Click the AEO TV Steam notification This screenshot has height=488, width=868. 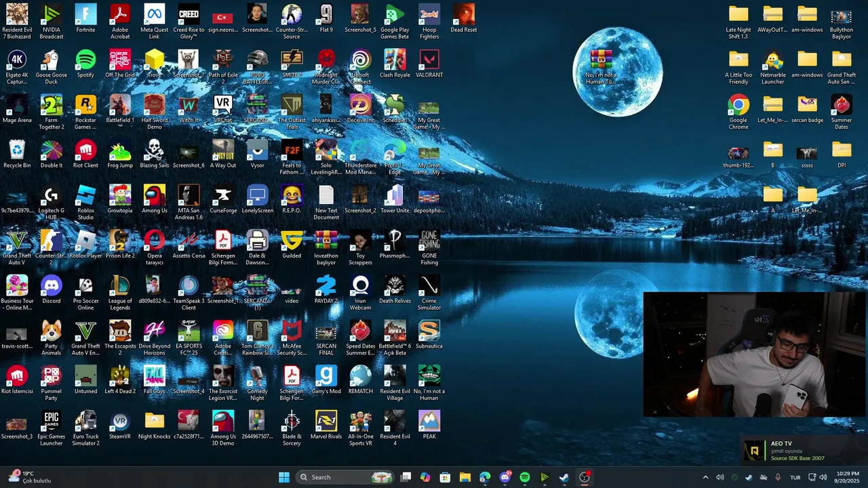tap(803, 451)
